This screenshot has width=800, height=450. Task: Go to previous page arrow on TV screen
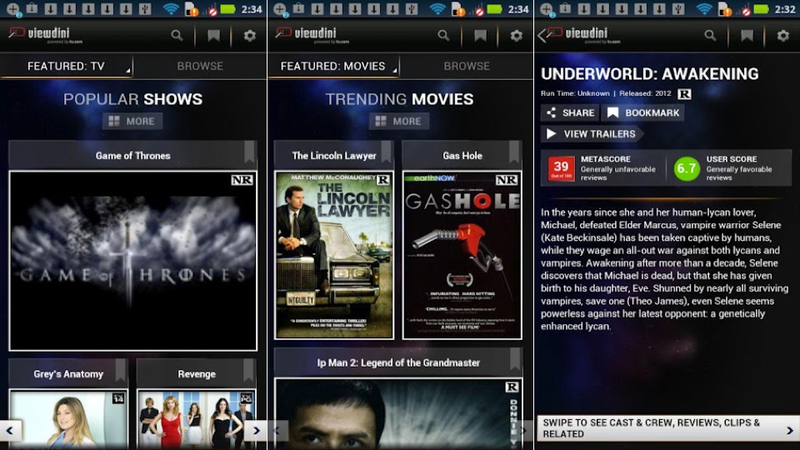(x=10, y=431)
